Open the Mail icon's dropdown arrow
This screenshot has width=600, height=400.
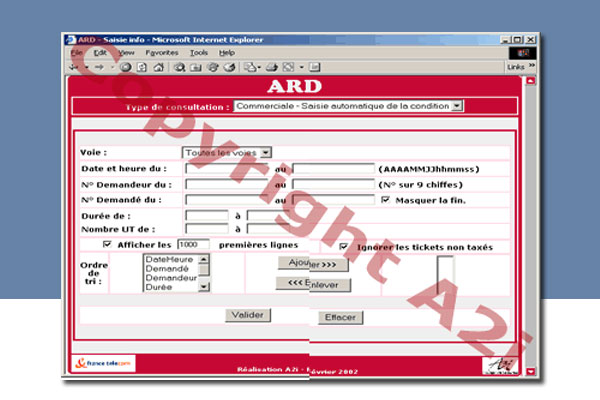(x=259, y=68)
